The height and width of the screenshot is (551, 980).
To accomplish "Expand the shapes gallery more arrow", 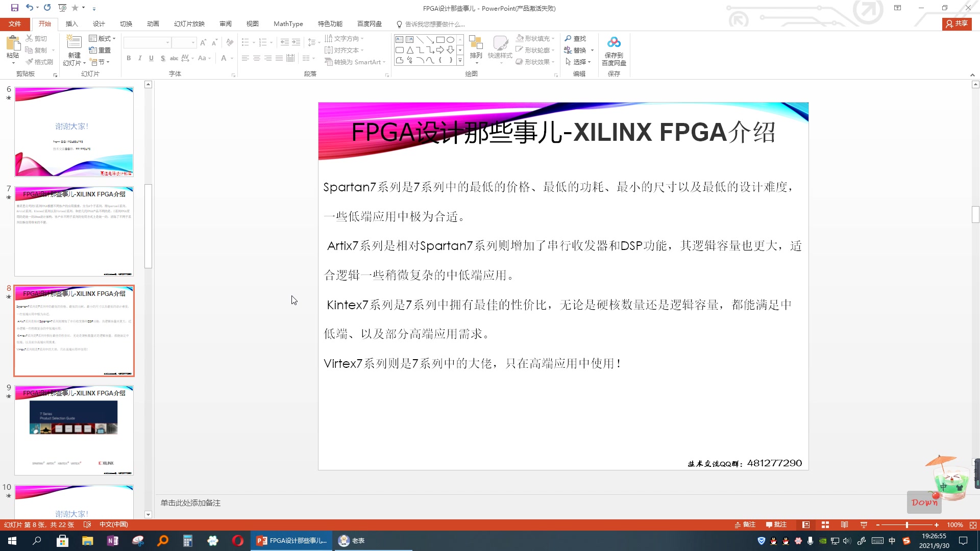I will click(460, 61).
